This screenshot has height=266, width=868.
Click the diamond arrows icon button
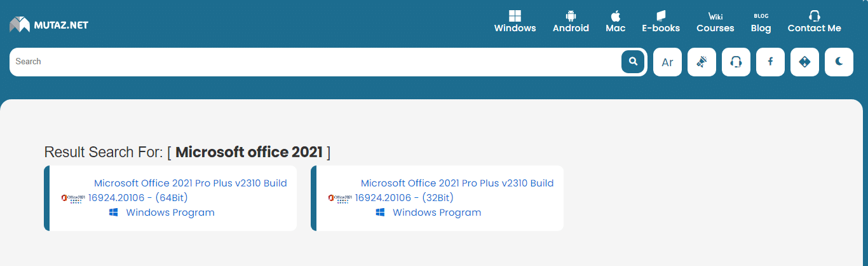coord(804,62)
